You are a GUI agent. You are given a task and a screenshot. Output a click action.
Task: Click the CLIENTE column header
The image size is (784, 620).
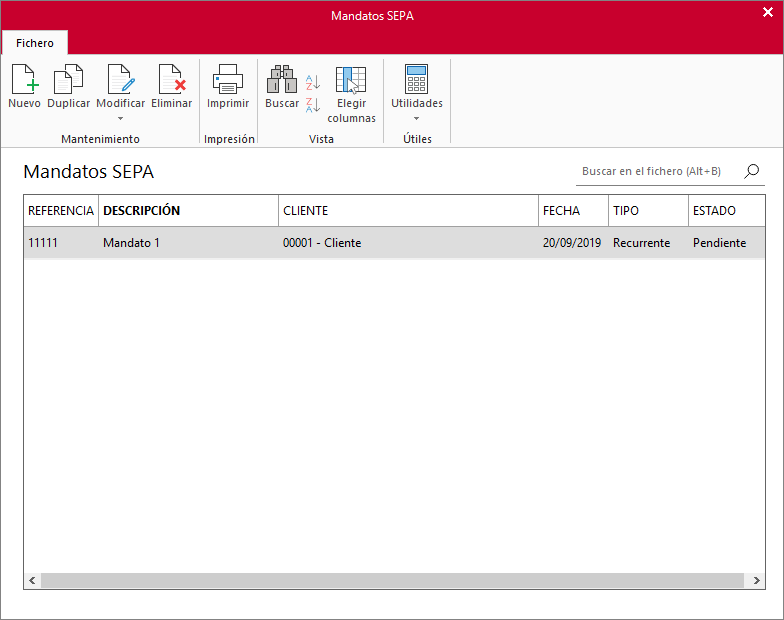(x=408, y=211)
